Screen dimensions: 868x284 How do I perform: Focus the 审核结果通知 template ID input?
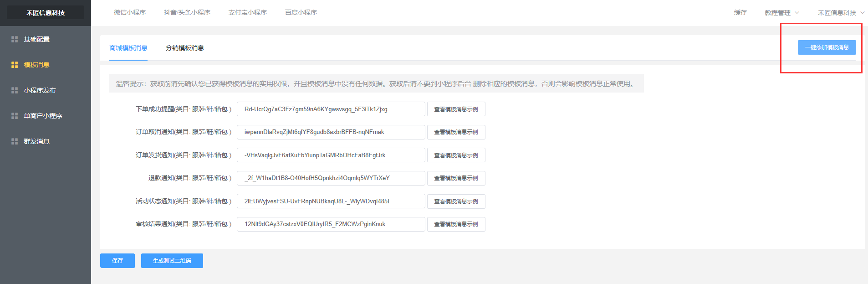tap(331, 224)
